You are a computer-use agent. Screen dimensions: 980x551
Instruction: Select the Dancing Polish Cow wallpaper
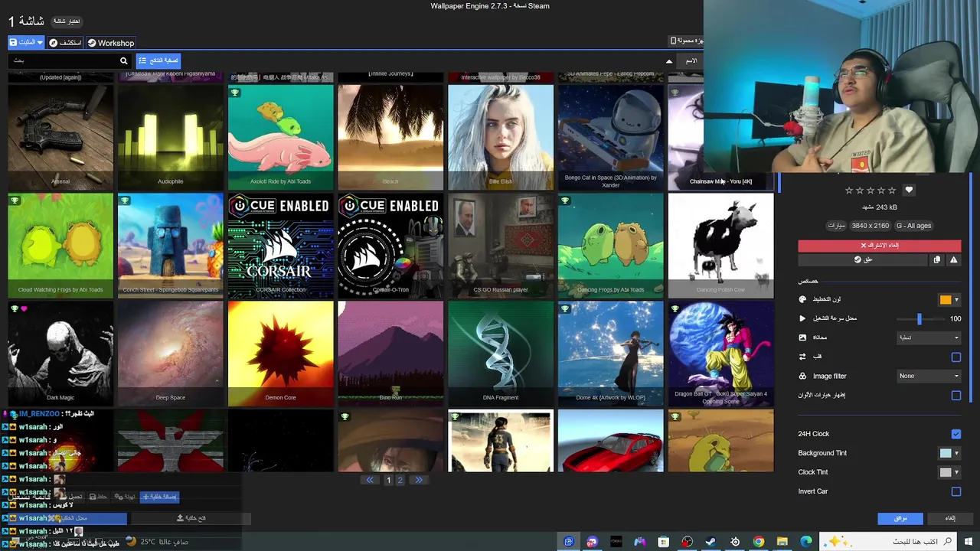(x=720, y=245)
